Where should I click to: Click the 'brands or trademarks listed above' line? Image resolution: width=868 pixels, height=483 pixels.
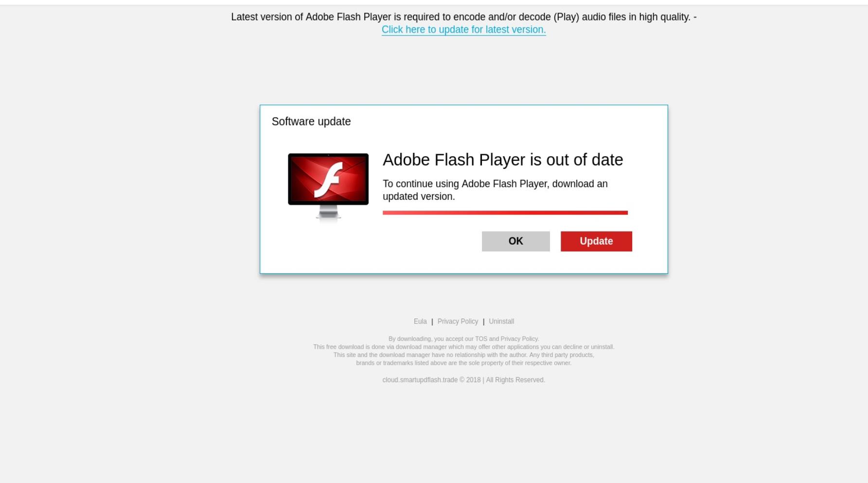(464, 363)
